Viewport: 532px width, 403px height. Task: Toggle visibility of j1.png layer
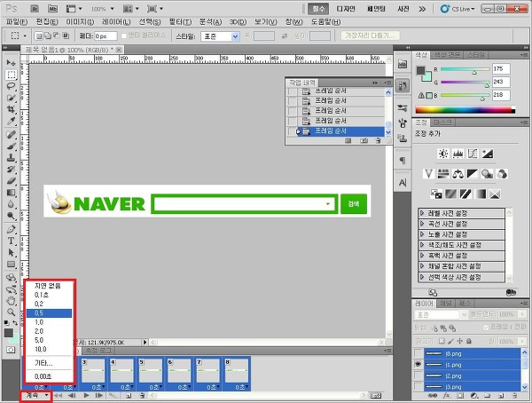(x=418, y=364)
